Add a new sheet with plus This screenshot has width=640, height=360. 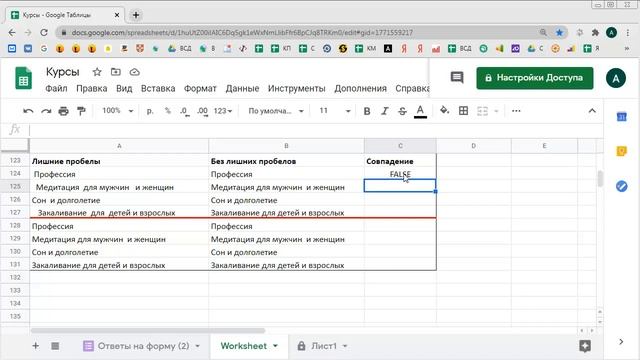click(36, 346)
